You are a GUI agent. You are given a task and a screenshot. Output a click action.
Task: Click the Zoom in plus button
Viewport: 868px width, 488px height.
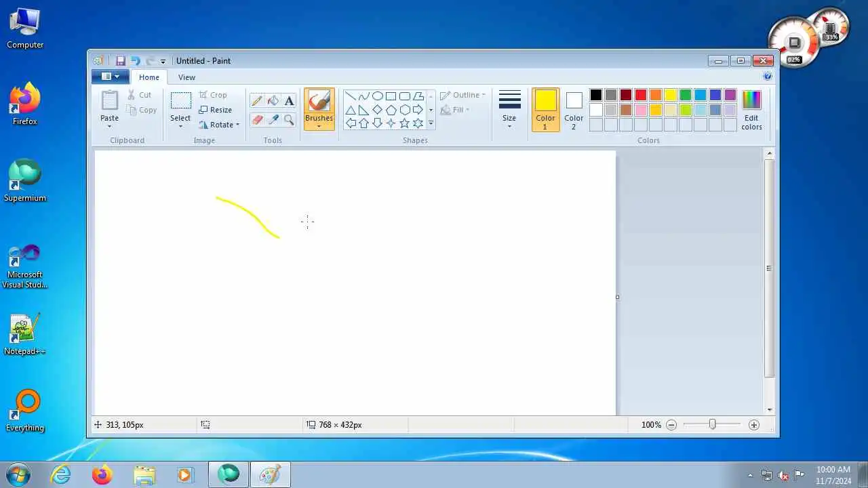pos(754,424)
